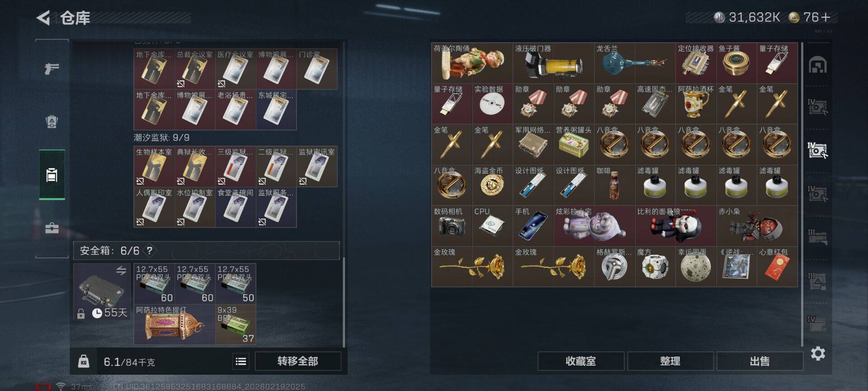Select the main warehouse icon at the top of the right sidebar
Image resolution: width=868 pixels, height=391 pixels.
[x=818, y=65]
